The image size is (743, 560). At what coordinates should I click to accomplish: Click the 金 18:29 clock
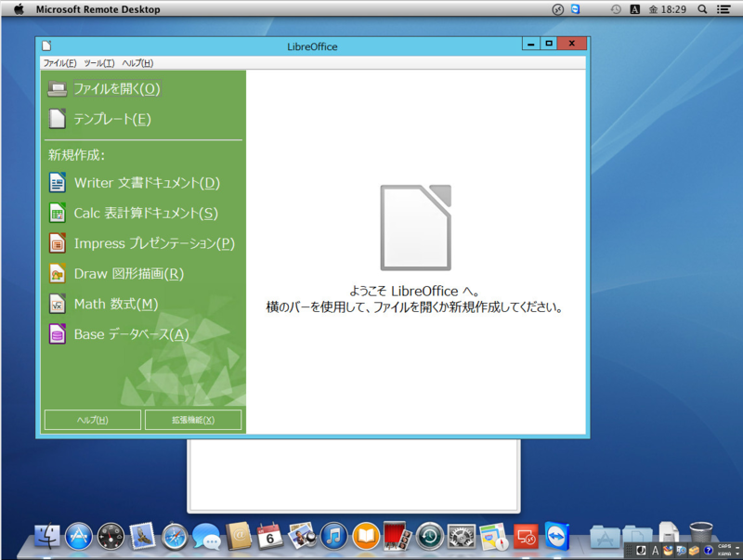[x=667, y=9]
